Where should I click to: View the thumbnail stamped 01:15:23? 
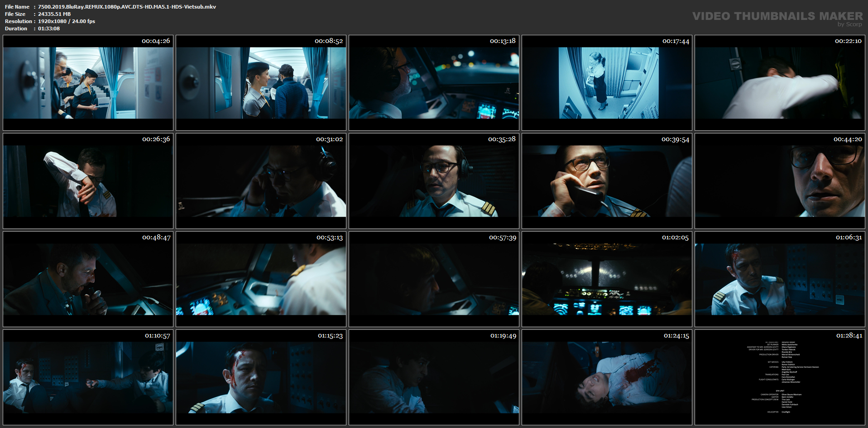coord(261,377)
